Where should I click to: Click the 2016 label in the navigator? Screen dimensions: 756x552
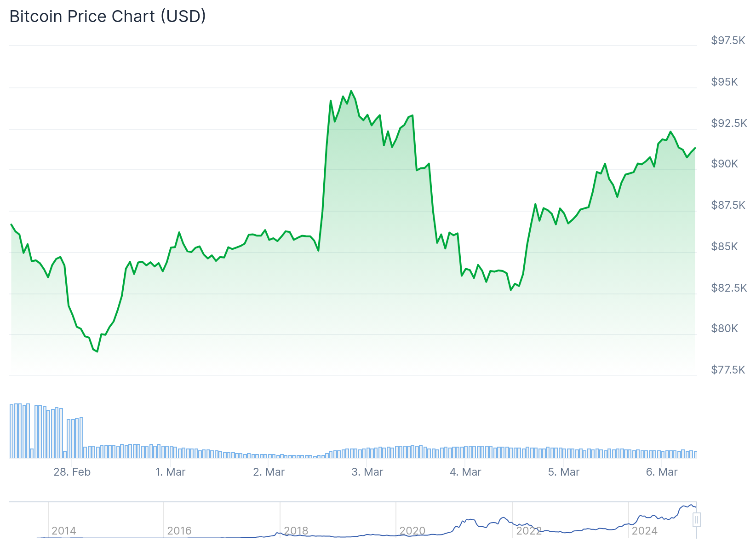click(x=179, y=531)
